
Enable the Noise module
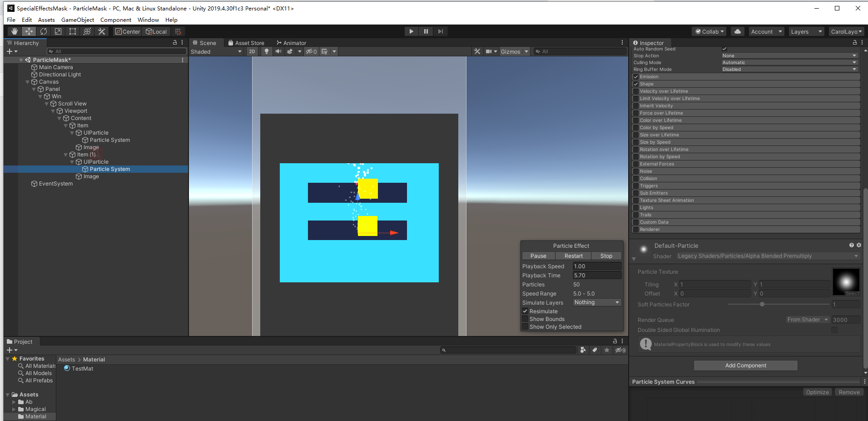click(x=636, y=171)
